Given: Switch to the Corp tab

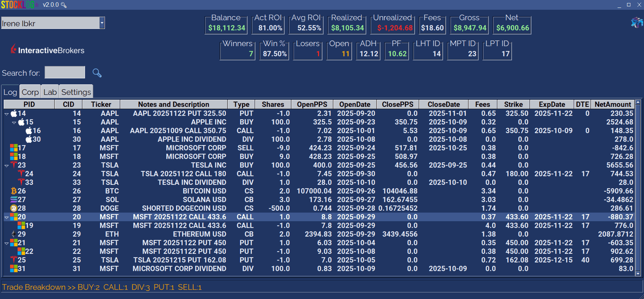Looking at the screenshot, I should pos(30,92).
